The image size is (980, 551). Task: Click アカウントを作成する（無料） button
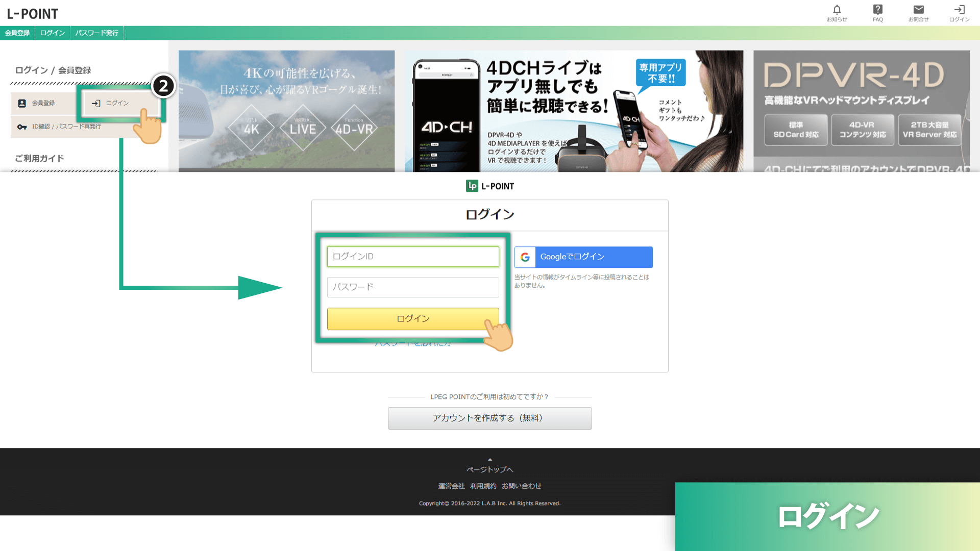tap(490, 418)
